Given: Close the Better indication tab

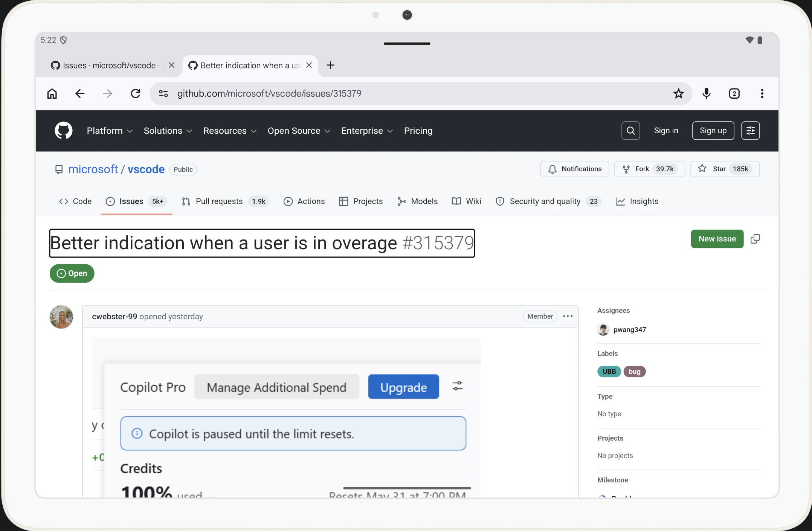Looking at the screenshot, I should (x=309, y=65).
